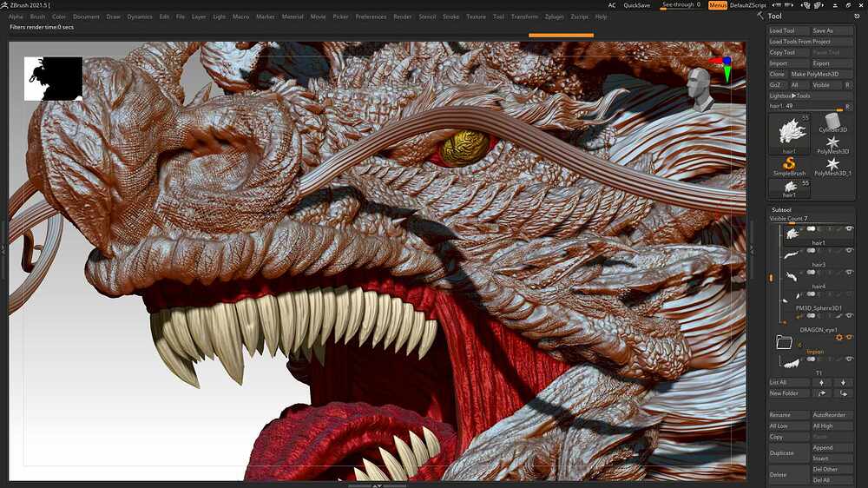Move subtool up arrow beside List All
Image resolution: width=868 pixels, height=488 pixels.
(821, 382)
